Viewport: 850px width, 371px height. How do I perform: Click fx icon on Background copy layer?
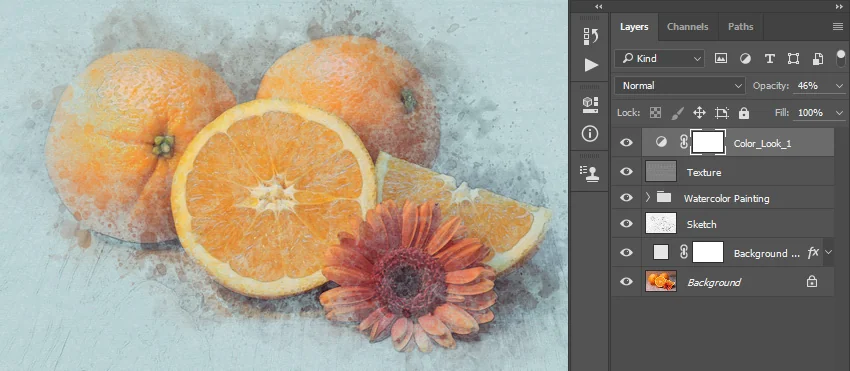pyautogui.click(x=813, y=252)
